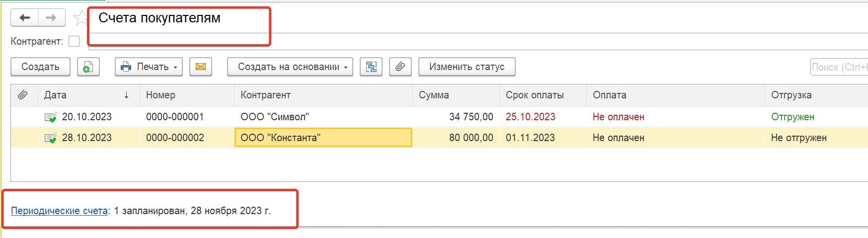Open attached files paperclip button
The height and width of the screenshot is (238, 868).
point(400,67)
